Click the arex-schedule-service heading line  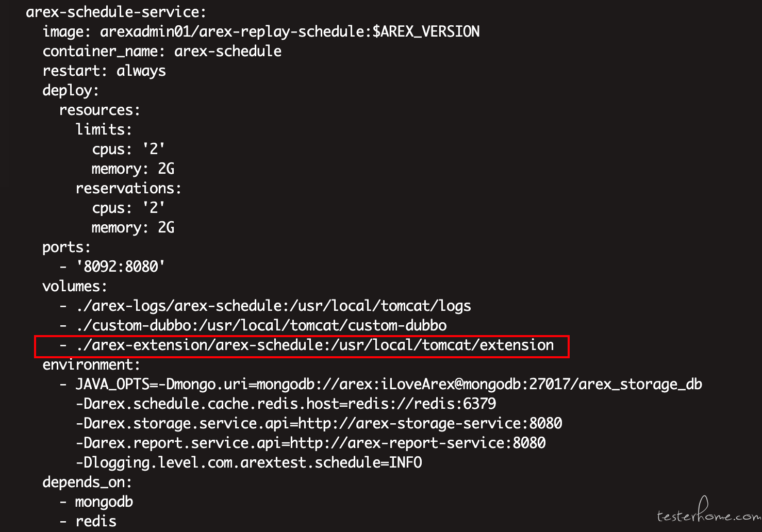(x=116, y=12)
